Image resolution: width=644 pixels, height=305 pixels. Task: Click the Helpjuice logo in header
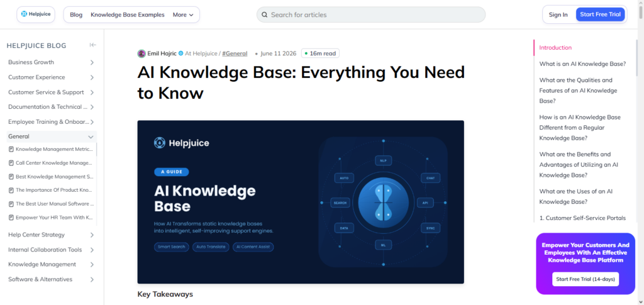point(36,14)
